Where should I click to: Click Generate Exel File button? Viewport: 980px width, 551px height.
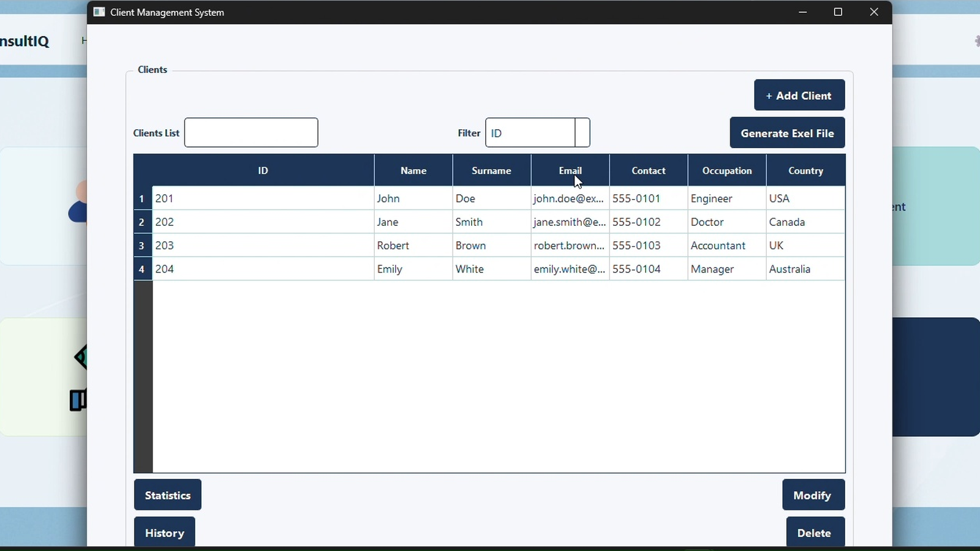pos(787,133)
